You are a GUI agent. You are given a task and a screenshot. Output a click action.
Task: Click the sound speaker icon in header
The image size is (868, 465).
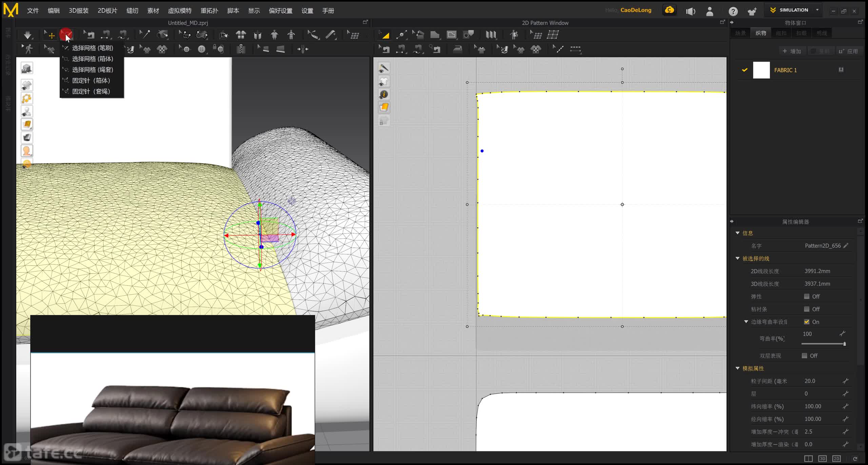click(x=690, y=12)
